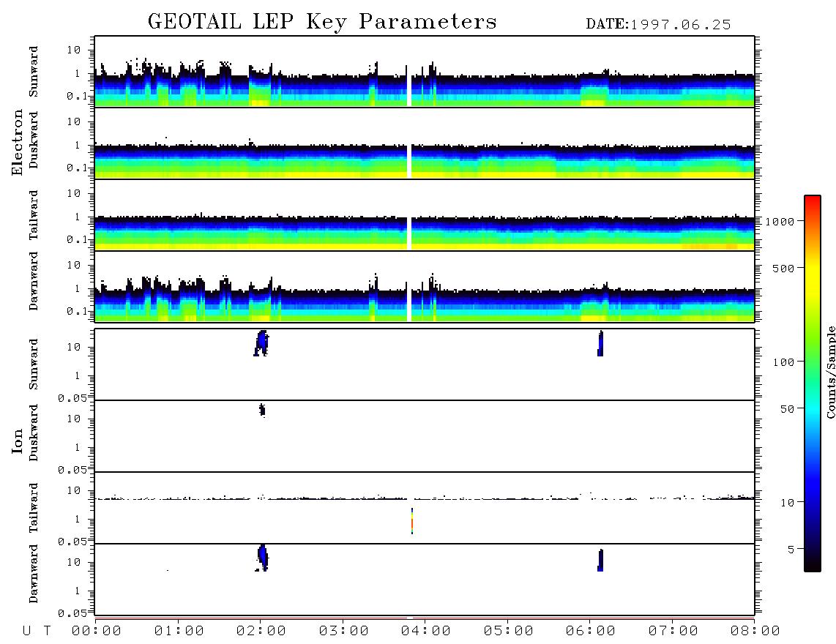
Task: Click the "0.1" axis value in Electron Sunward panel
Action: pos(76,96)
